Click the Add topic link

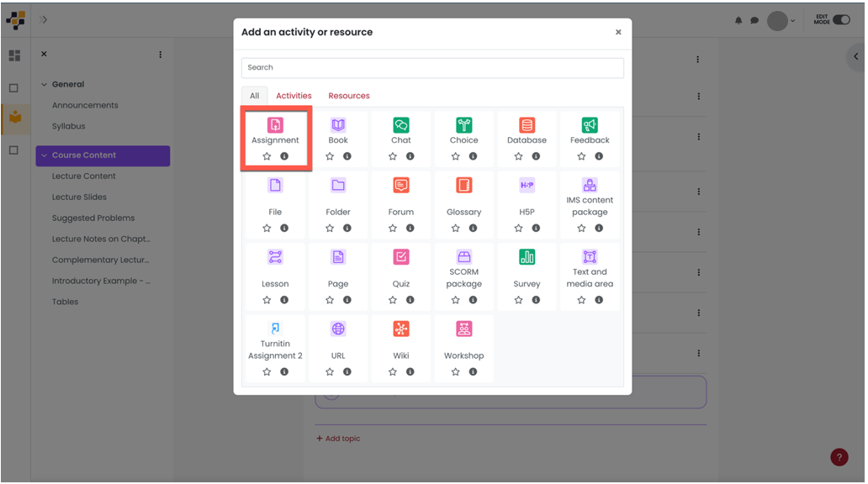click(337, 438)
